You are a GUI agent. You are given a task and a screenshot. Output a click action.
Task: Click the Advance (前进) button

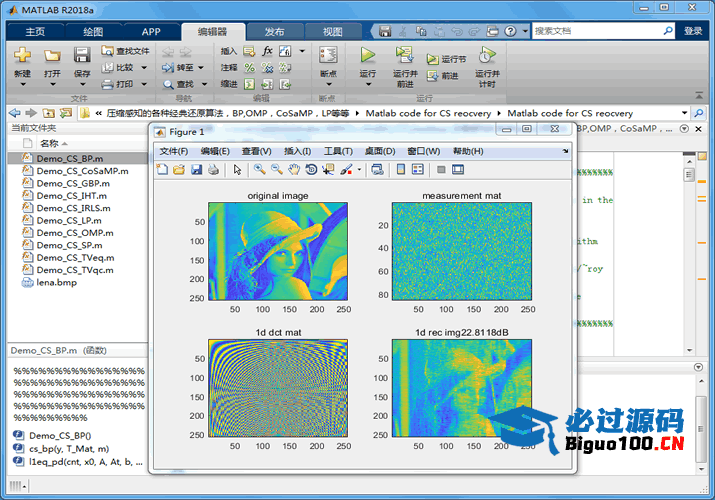point(443,76)
